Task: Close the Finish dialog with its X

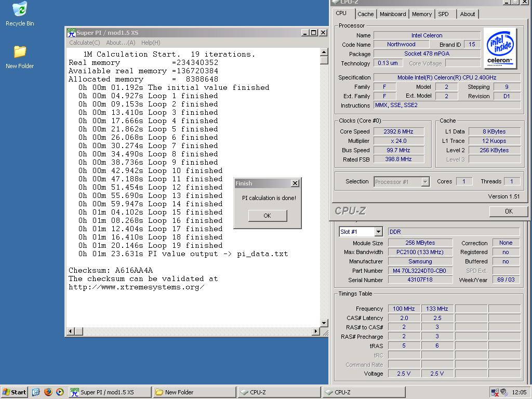Action: tap(295, 183)
